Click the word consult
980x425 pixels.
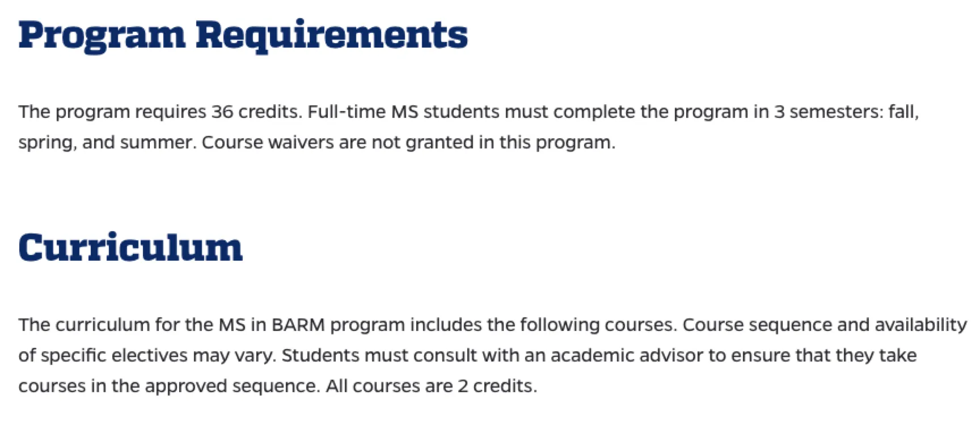point(446,355)
